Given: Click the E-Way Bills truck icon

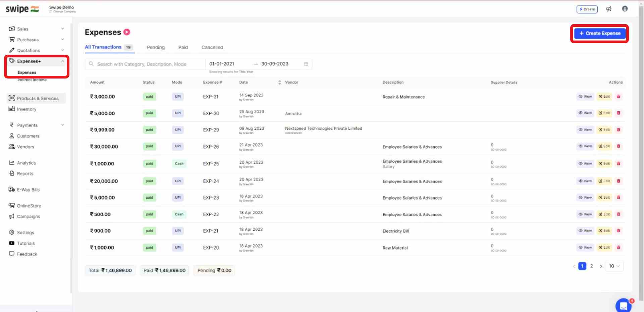Looking at the screenshot, I should 12,189.
